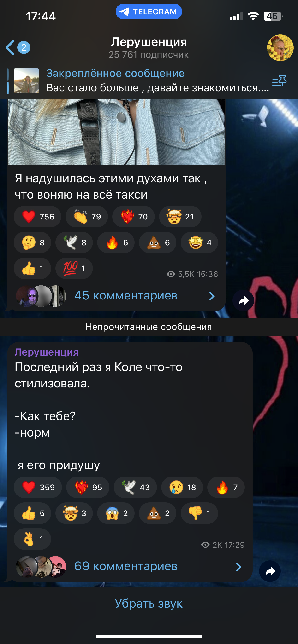Open the pinned messages list icon

click(279, 81)
